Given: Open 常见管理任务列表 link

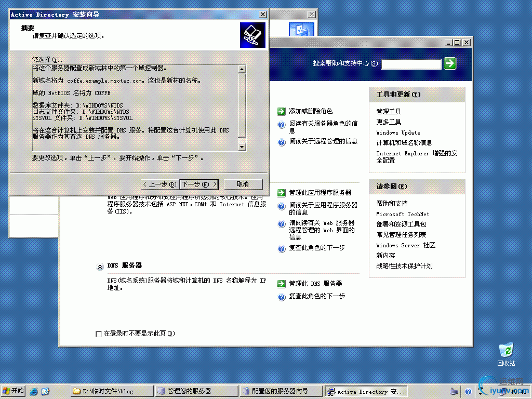Looking at the screenshot, I should click(401, 235).
